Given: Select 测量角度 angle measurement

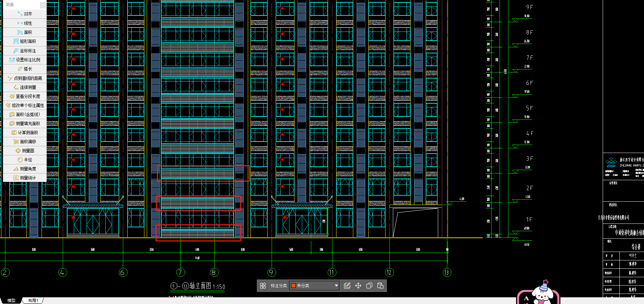Looking at the screenshot, I should [25, 169].
